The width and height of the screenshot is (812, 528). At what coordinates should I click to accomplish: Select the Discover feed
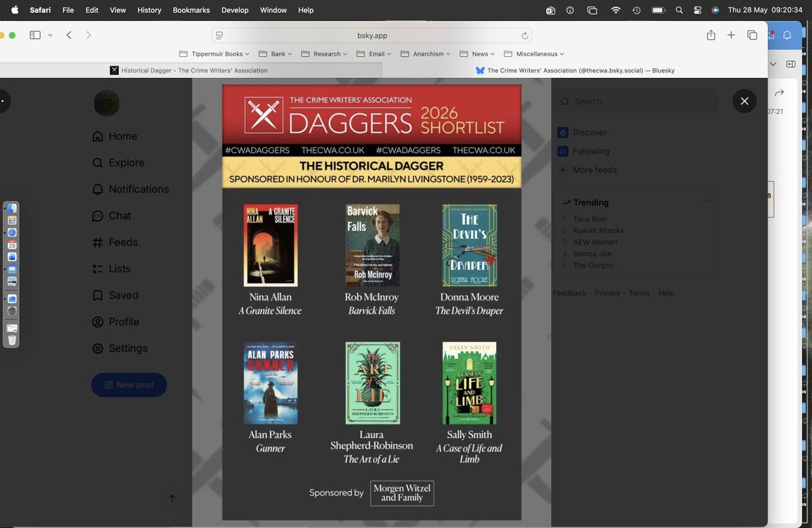point(582,132)
